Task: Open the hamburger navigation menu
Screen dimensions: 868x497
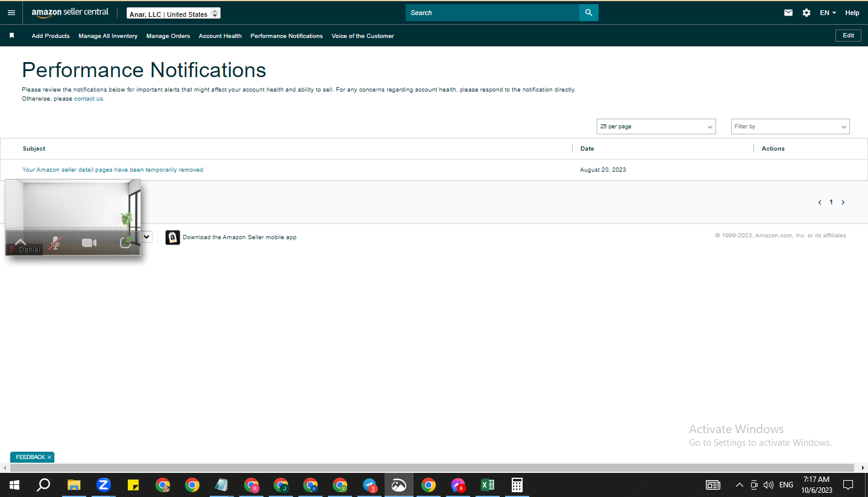Action: (x=11, y=13)
